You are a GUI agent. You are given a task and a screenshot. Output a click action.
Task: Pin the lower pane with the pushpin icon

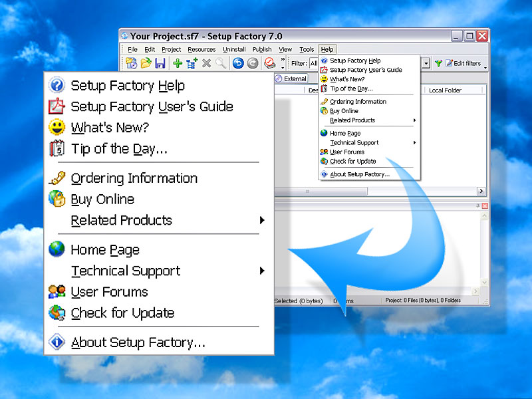(x=477, y=205)
